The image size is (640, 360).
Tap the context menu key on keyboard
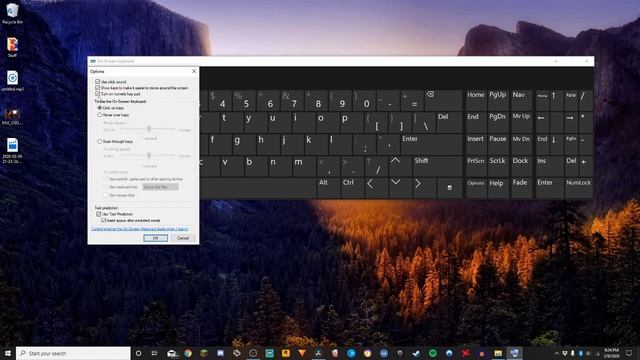coord(449,188)
